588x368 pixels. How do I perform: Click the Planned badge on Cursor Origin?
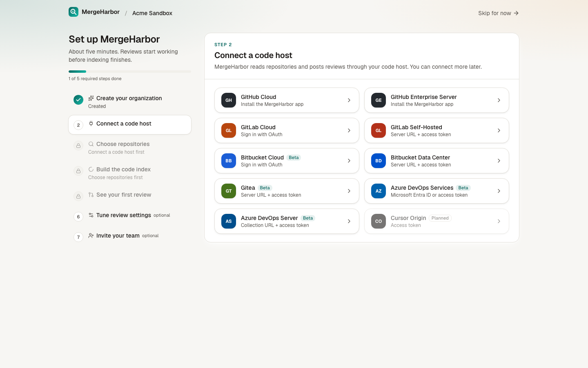coord(440,218)
